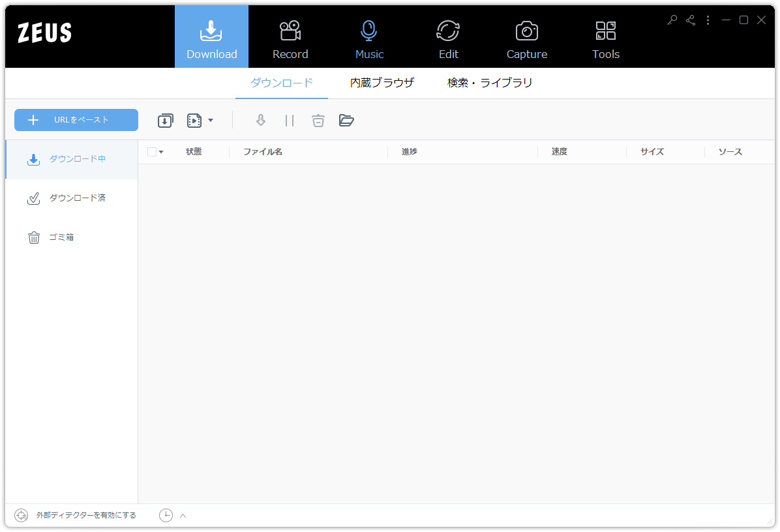This screenshot has height=532, width=780.
Task: Click the URLをペースト button
Action: click(x=76, y=120)
